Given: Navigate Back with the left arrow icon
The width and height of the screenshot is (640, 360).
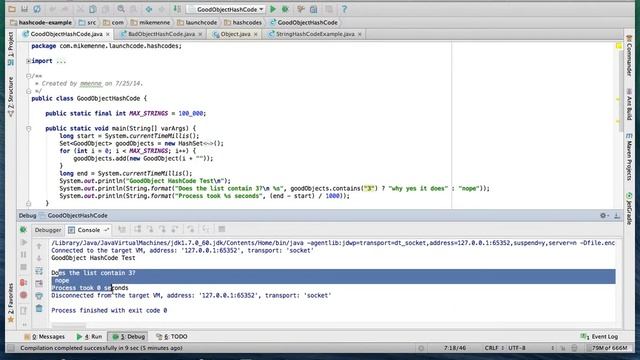Looking at the screenshot, I should [x=149, y=9].
